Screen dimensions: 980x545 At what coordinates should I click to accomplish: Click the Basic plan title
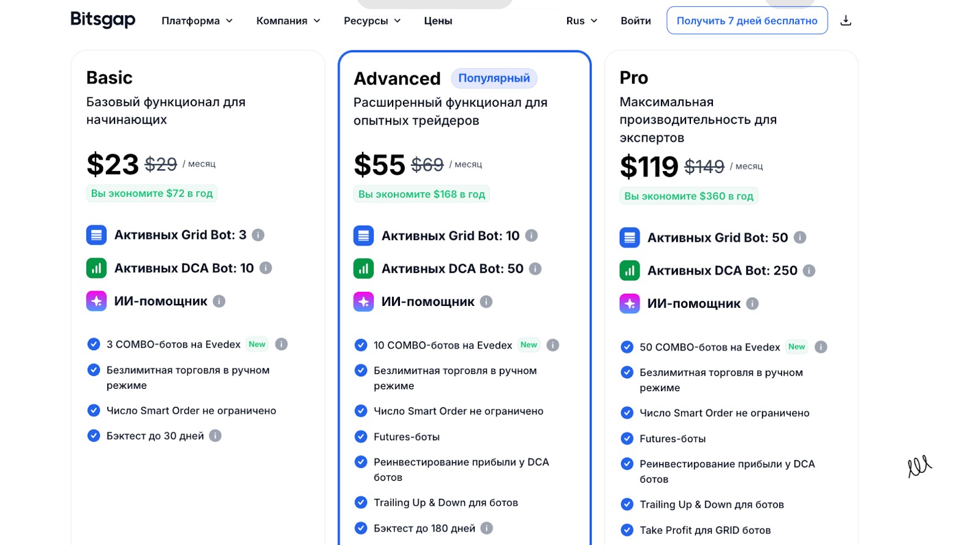pos(110,78)
